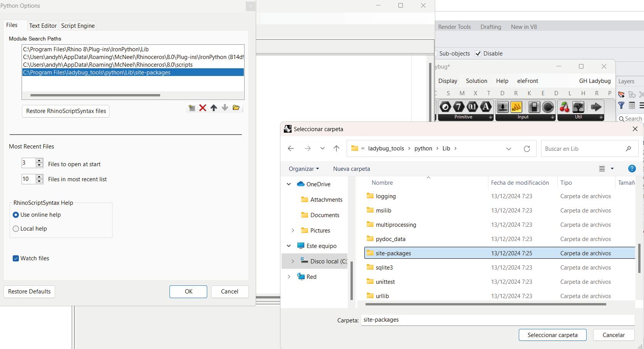Open the Drafting tab
Image resolution: width=644 pixels, height=349 pixels.
click(491, 27)
